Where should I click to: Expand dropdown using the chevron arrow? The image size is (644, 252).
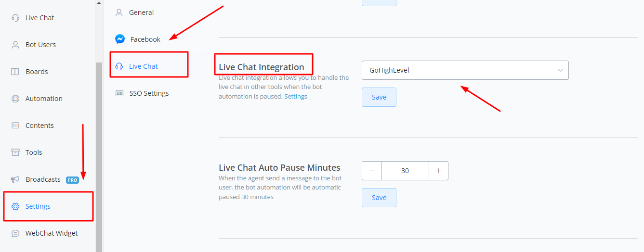(x=560, y=70)
